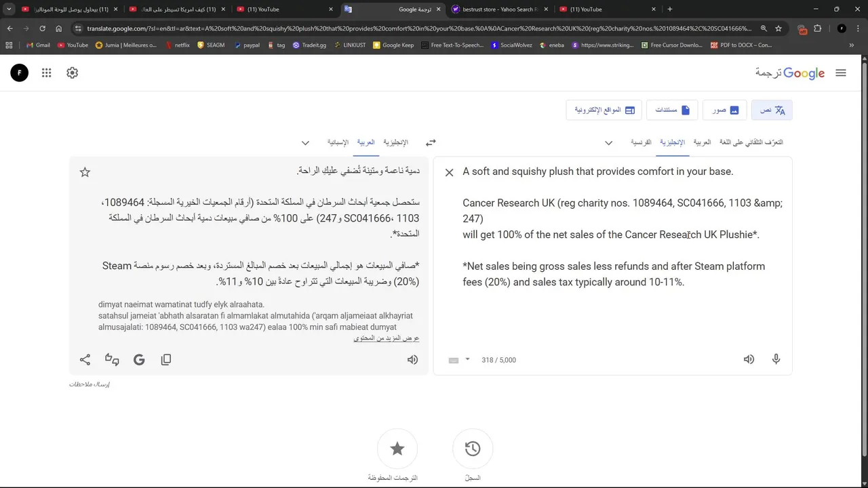Listen to the English source text
The width and height of the screenshot is (868, 488).
click(749, 360)
